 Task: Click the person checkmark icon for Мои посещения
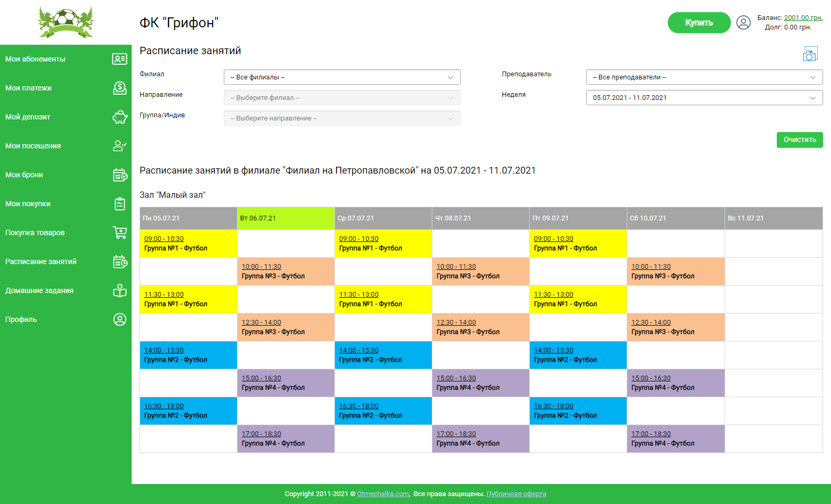120,146
